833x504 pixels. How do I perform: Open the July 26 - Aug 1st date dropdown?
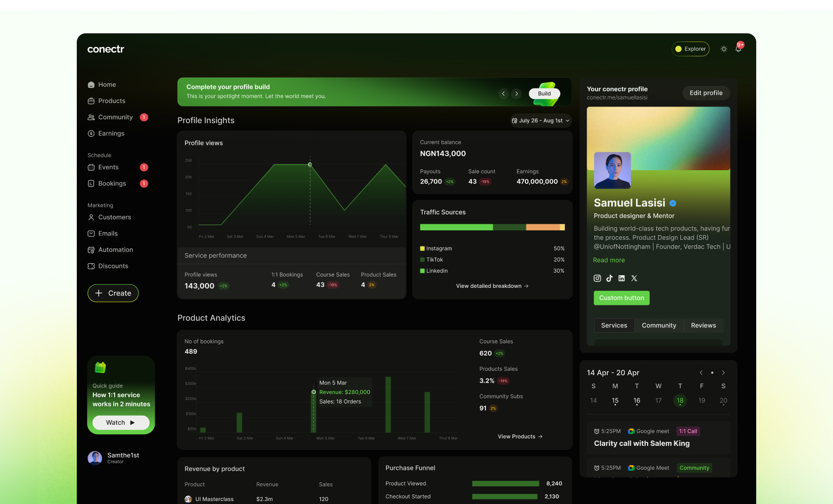[541, 121]
